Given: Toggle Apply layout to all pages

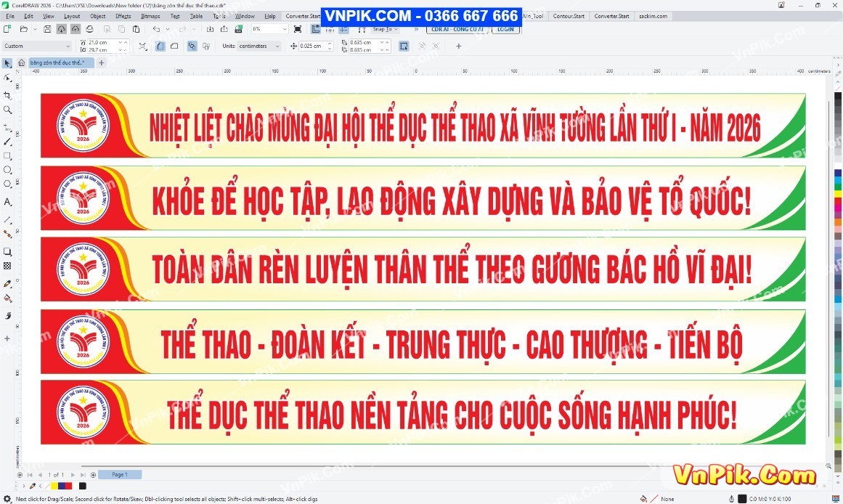Looking at the screenshot, I should click(192, 46).
